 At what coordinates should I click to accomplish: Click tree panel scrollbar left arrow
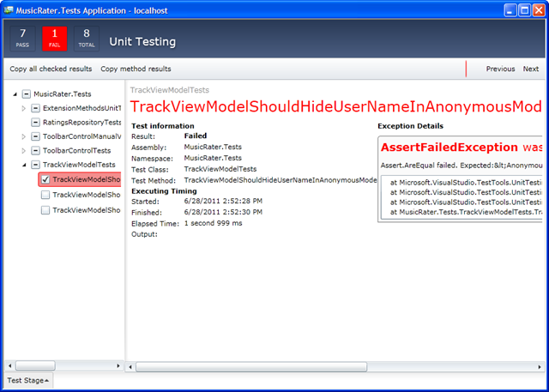(x=9, y=366)
